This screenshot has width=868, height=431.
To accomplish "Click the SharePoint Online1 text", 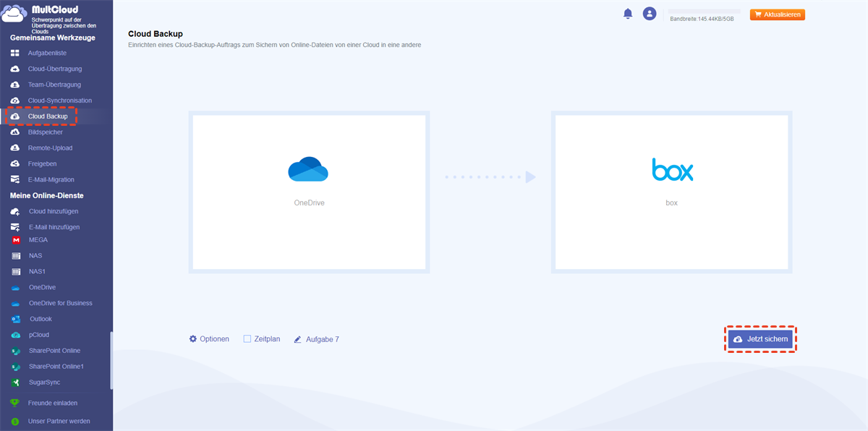I will [x=56, y=367].
